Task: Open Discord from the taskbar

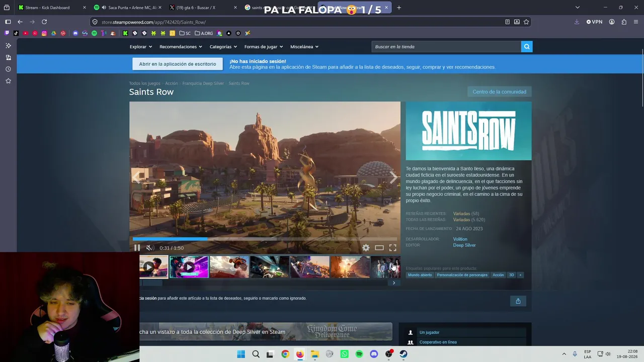Action: point(374,354)
